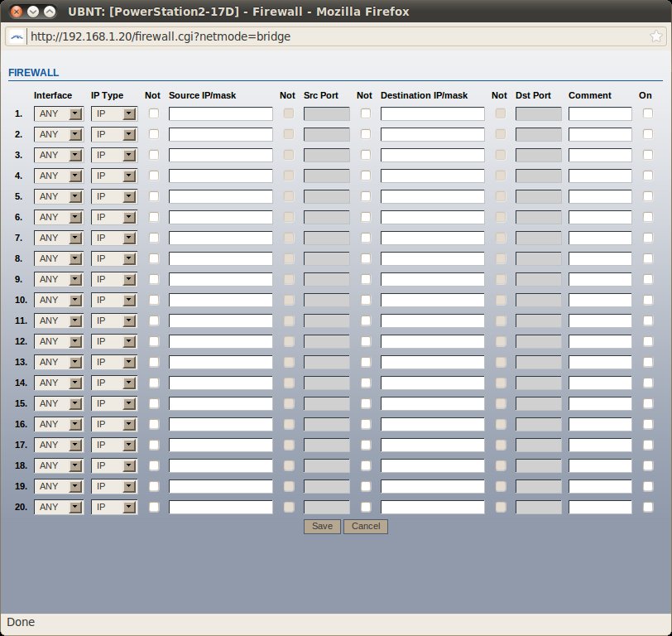This screenshot has height=636, width=672.
Task: Click Source IP/mask field for rule 12
Action: 220,341
